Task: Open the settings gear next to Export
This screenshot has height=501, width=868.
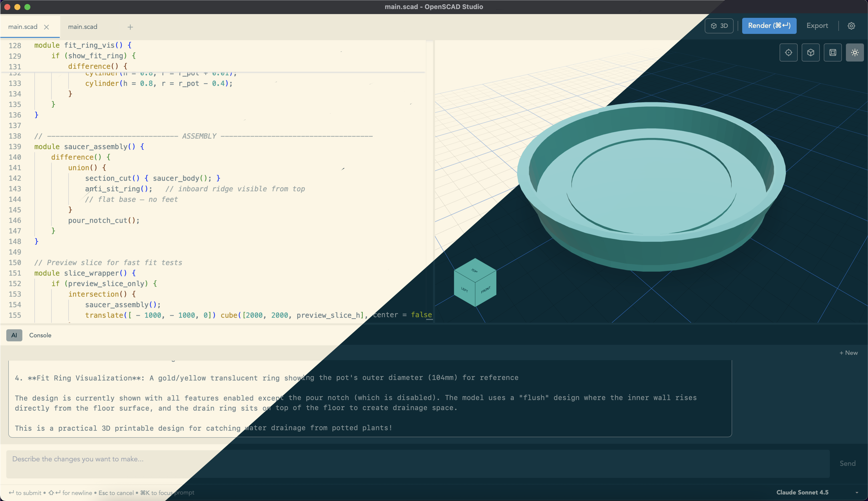Action: (x=851, y=25)
